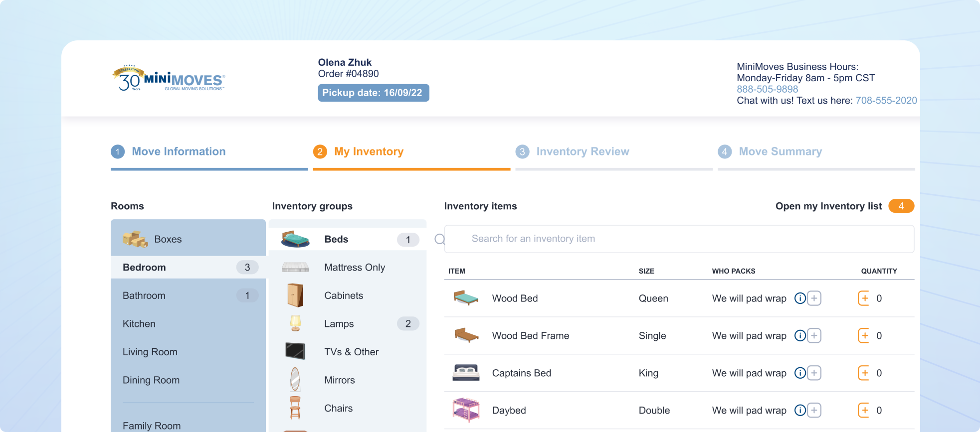Increase quantity of Wood Bed Frame
Image resolution: width=980 pixels, height=432 pixels.
click(864, 336)
